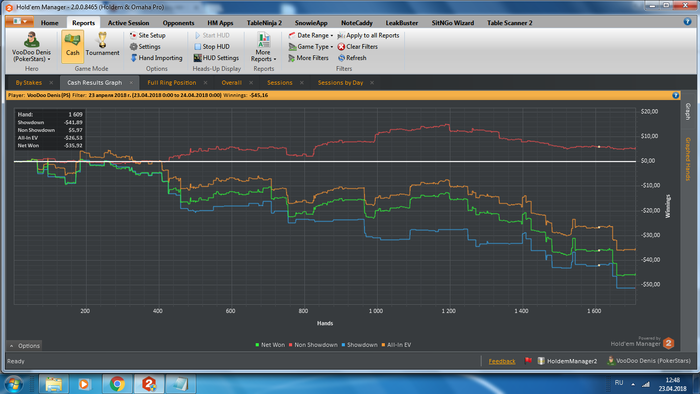Open Game Type filter dropdown
The width and height of the screenshot is (700, 394).
pos(311,46)
